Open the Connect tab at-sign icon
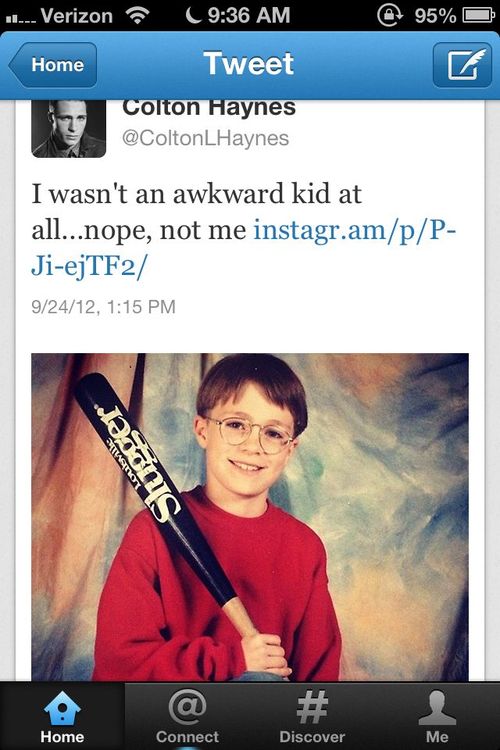 pyautogui.click(x=187, y=707)
